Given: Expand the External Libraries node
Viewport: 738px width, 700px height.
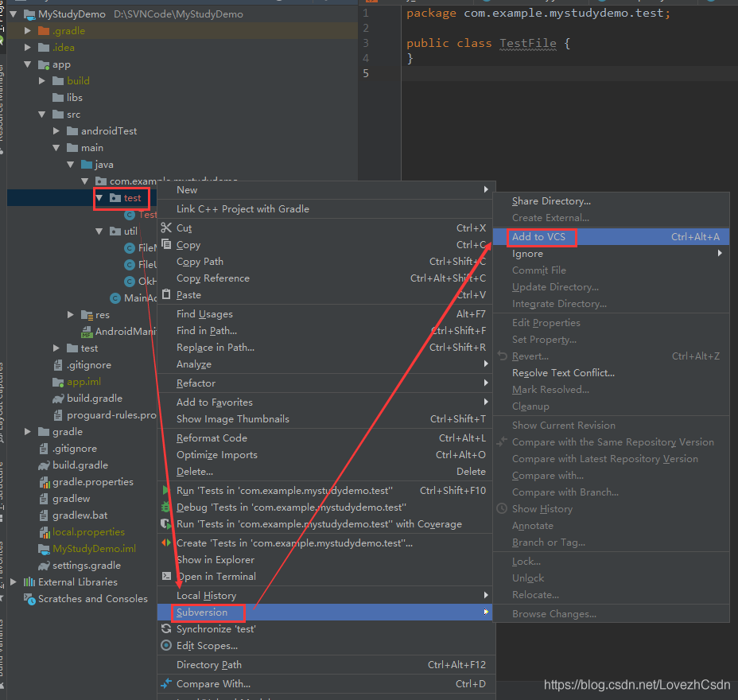Looking at the screenshot, I should (x=14, y=581).
